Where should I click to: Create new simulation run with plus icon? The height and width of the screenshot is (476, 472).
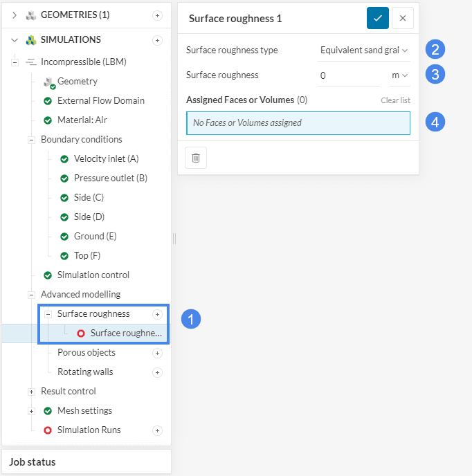pos(157,430)
